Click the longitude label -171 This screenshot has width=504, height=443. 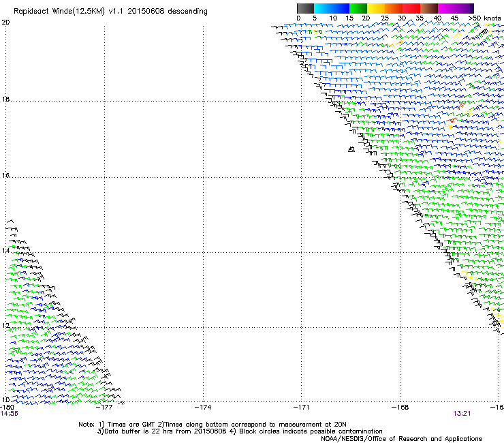(x=301, y=407)
